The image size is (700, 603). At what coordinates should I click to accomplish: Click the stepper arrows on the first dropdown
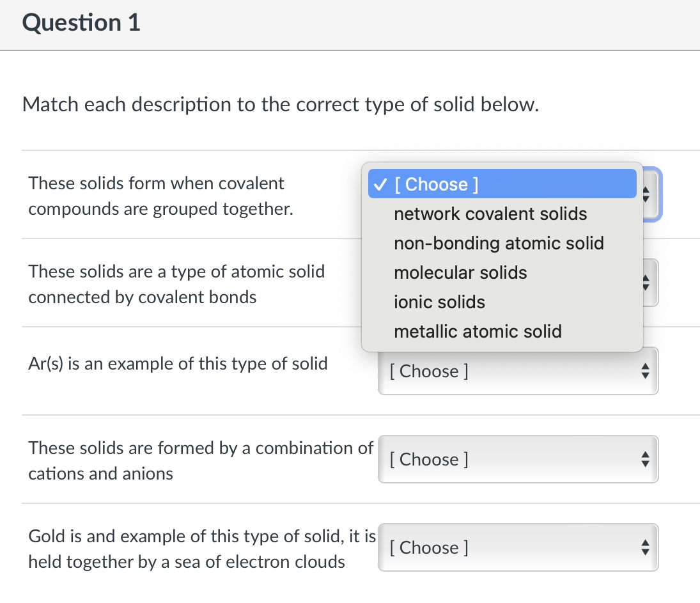coord(646,194)
